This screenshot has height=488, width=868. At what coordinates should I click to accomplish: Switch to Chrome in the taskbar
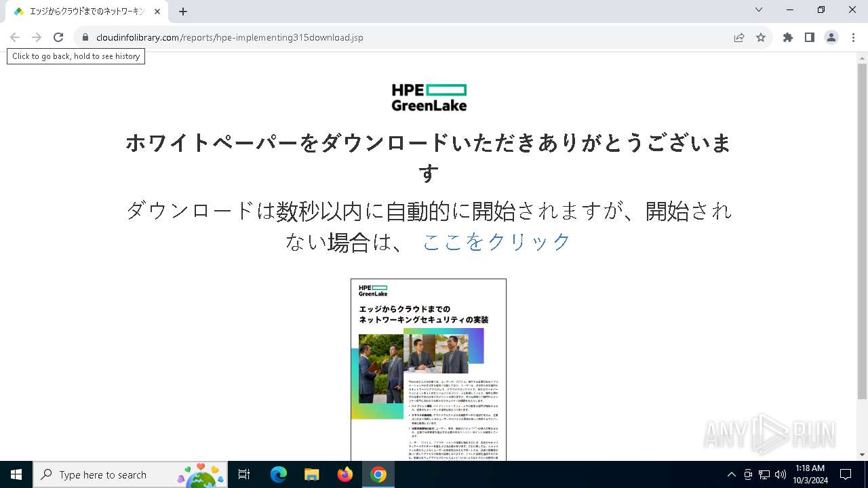coord(378,474)
